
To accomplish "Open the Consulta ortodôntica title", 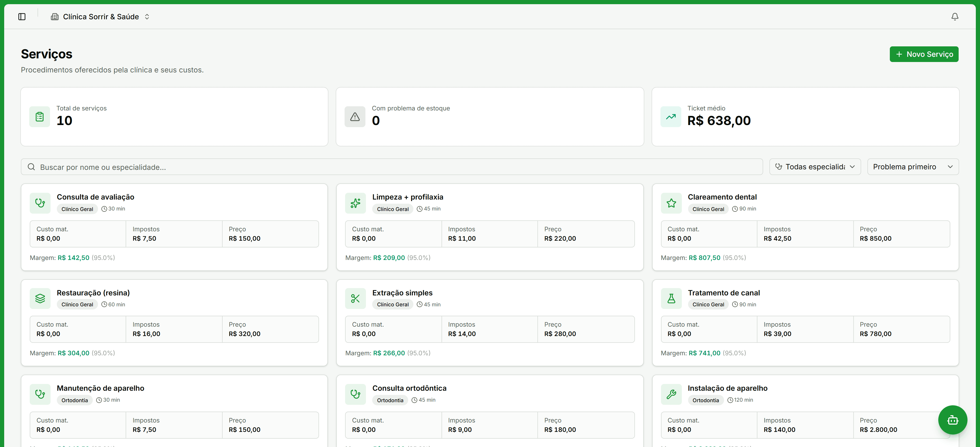I will click(x=409, y=388).
